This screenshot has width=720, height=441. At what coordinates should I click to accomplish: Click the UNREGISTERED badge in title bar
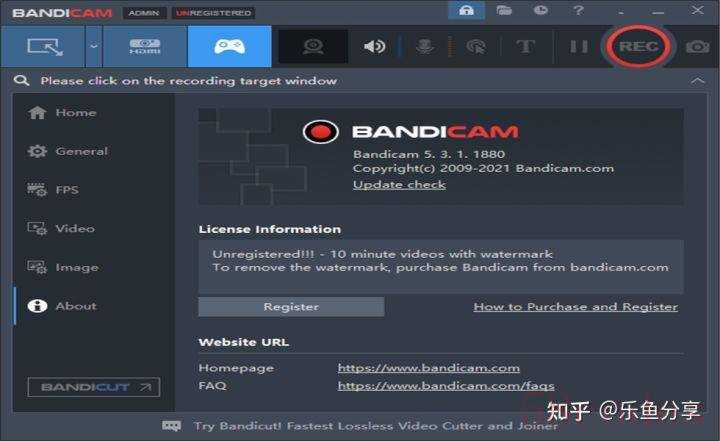pyautogui.click(x=214, y=13)
